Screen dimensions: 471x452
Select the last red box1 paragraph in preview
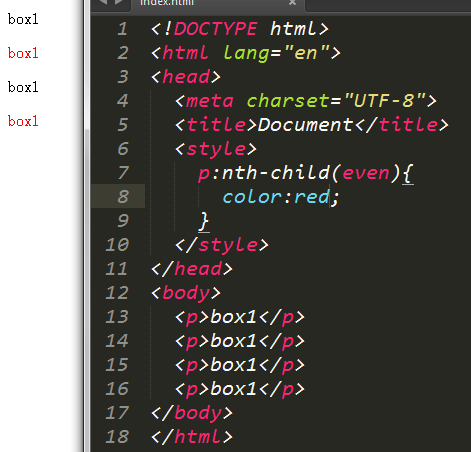point(23,121)
